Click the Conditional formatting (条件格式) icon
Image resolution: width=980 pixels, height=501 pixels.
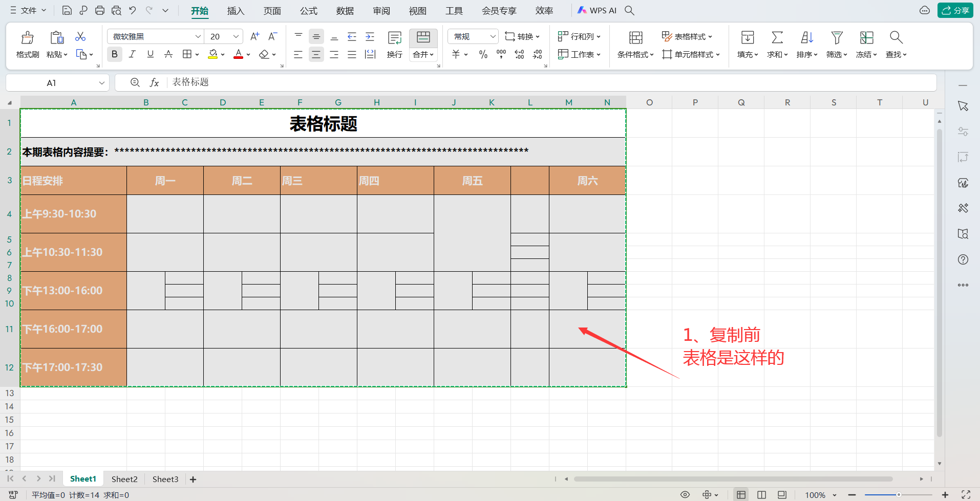635,37
